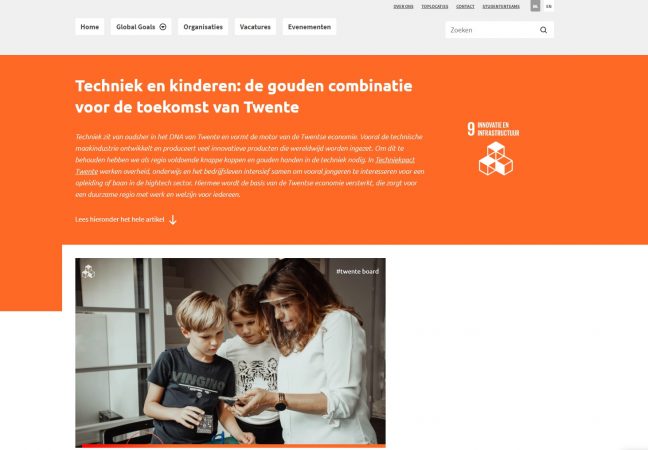Follow the 'Over ons' top link
Screen dimensions: 648x450
(403, 7)
